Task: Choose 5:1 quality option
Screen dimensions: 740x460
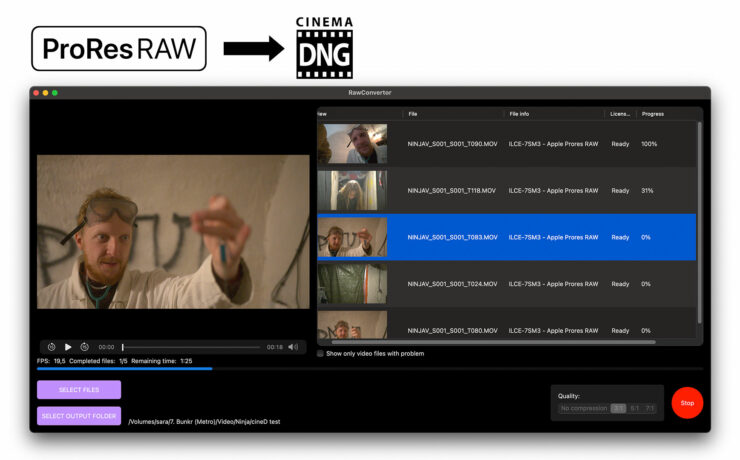Action: pyautogui.click(x=635, y=408)
